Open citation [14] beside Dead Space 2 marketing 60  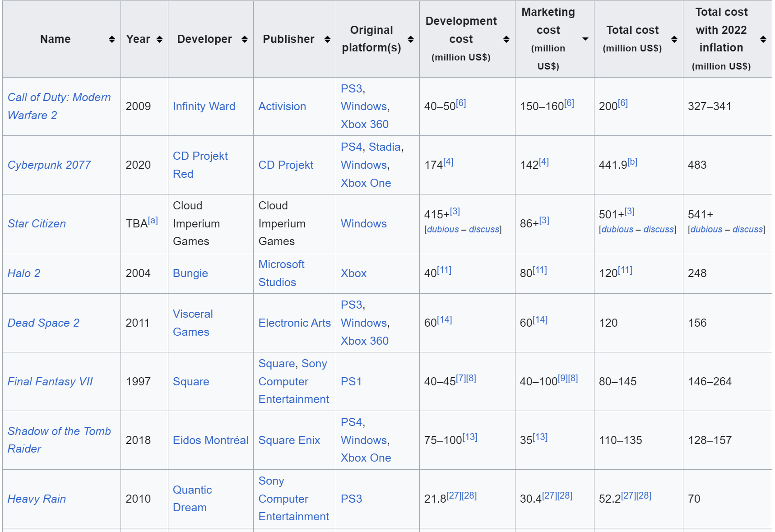[x=540, y=319]
